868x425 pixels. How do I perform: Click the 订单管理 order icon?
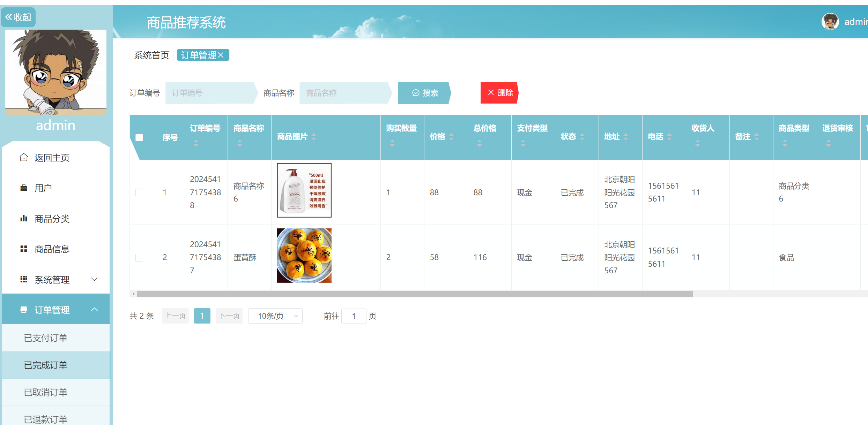pos(23,310)
